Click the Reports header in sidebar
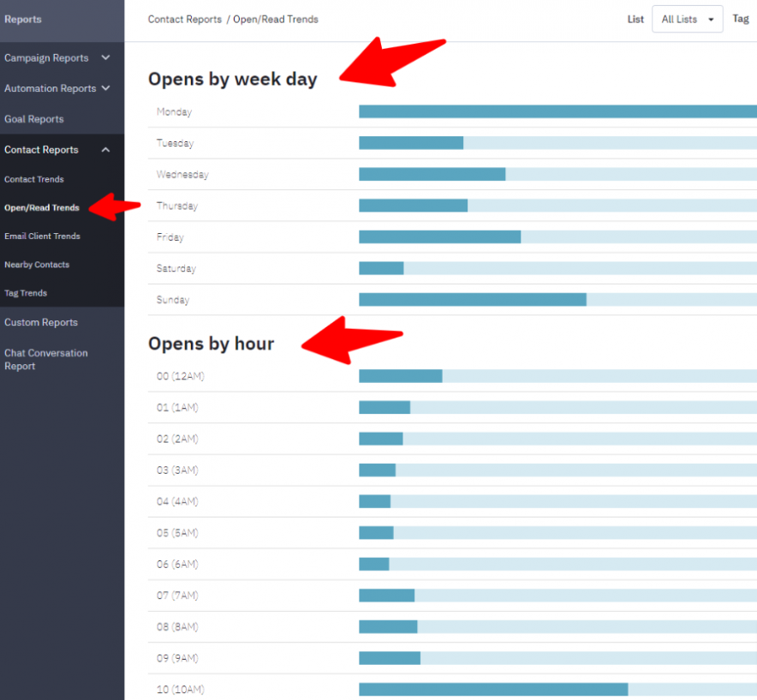The height and width of the screenshot is (700, 757). click(22, 20)
